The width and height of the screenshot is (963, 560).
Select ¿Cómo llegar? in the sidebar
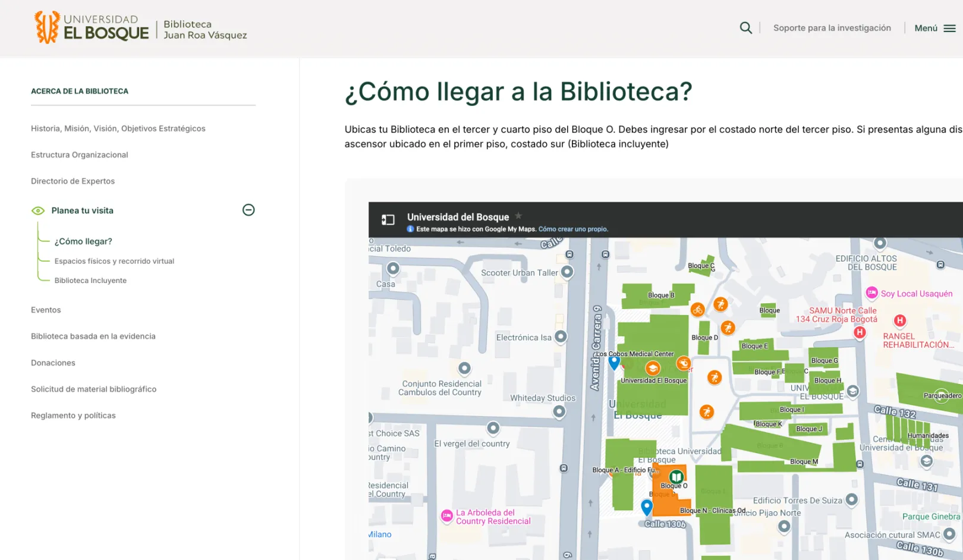coord(82,241)
